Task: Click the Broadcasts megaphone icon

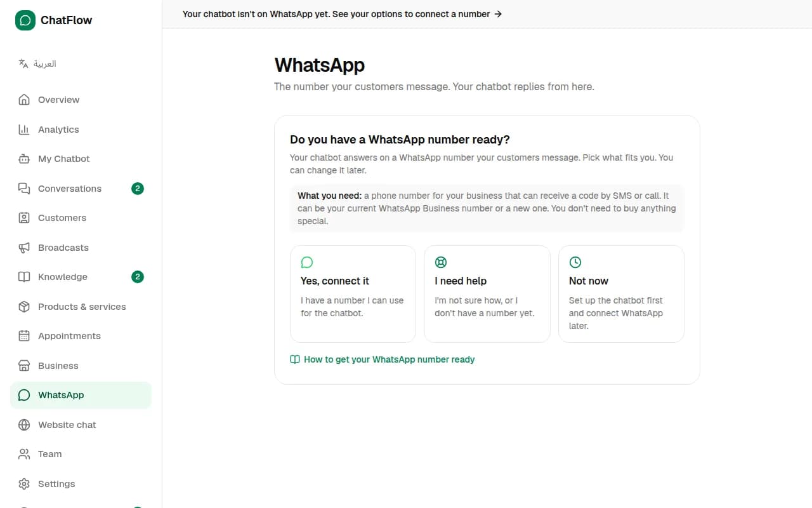Action: pyautogui.click(x=24, y=248)
